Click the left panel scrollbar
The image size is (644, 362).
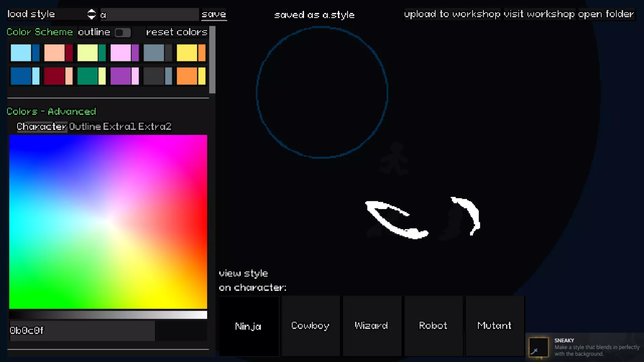click(x=212, y=60)
